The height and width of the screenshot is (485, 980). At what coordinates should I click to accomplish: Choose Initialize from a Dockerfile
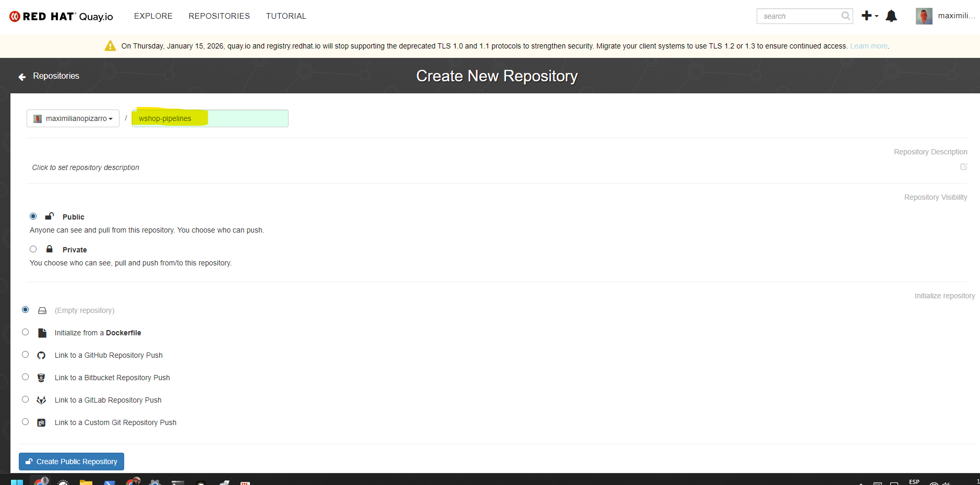click(25, 332)
